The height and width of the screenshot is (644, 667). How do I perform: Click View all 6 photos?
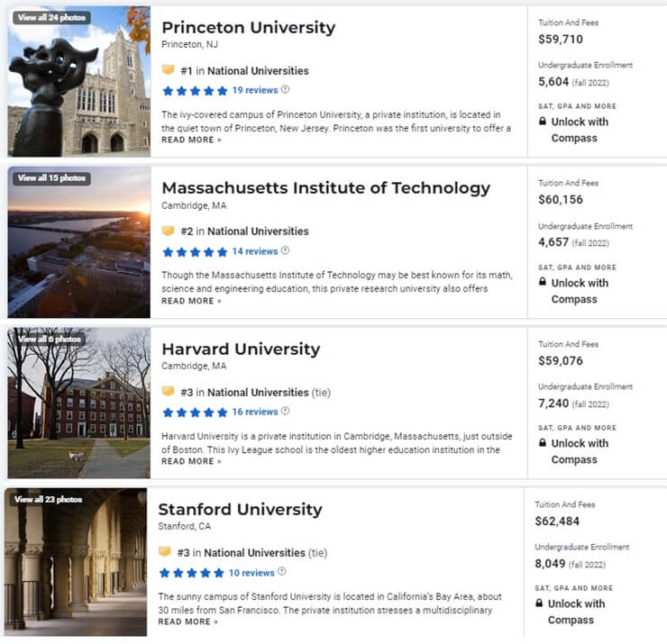click(50, 339)
